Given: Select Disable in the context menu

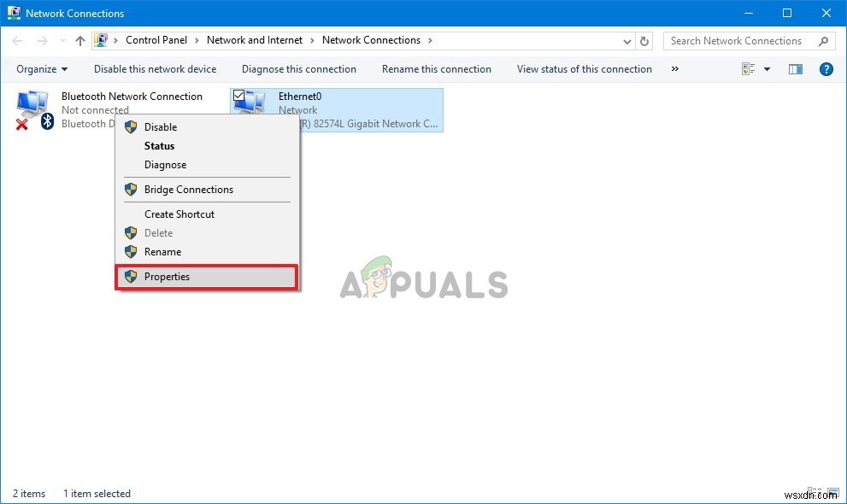Looking at the screenshot, I should tap(207, 126).
